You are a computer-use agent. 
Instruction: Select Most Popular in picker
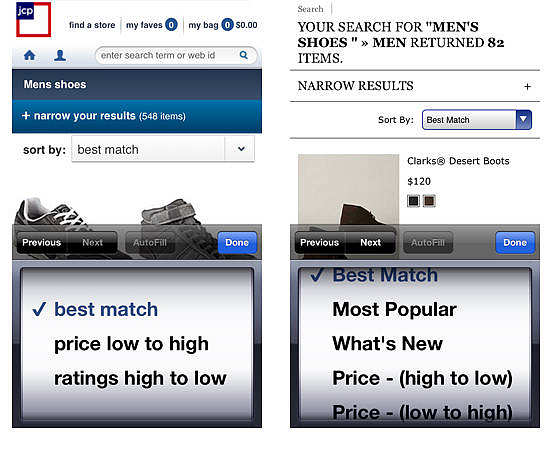pos(394,309)
